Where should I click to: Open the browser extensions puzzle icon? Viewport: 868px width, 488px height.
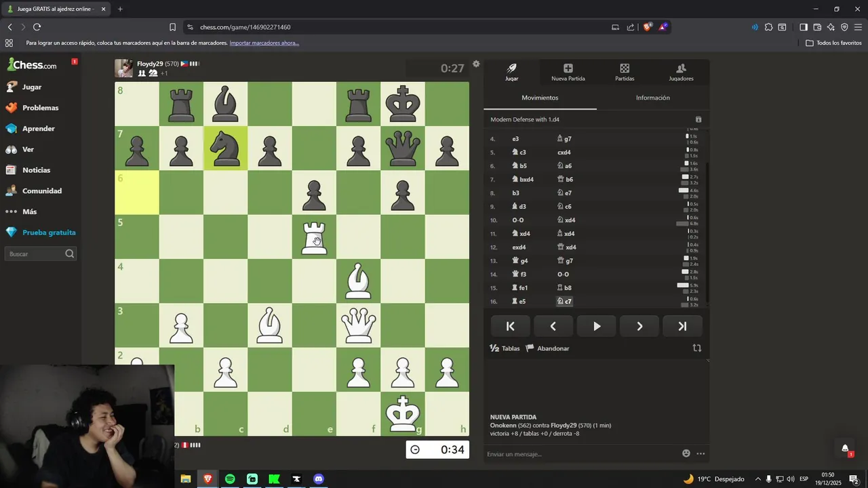768,27
